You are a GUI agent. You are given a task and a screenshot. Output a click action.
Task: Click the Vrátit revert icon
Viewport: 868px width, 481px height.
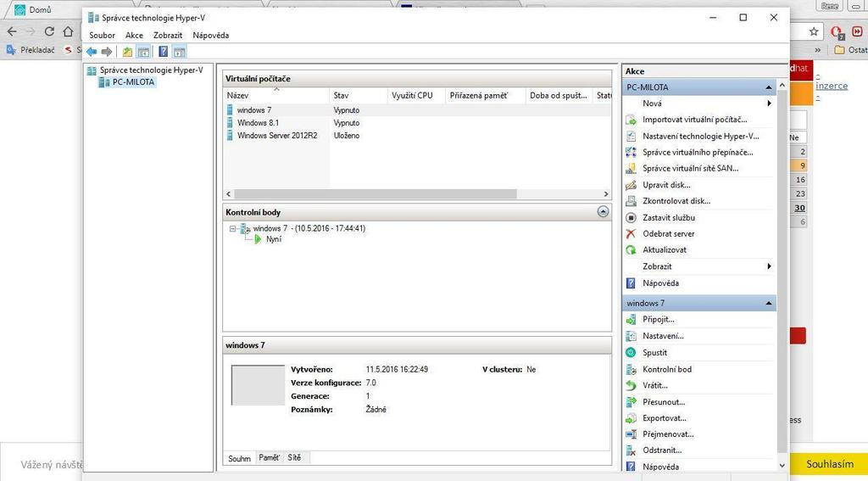pos(631,385)
